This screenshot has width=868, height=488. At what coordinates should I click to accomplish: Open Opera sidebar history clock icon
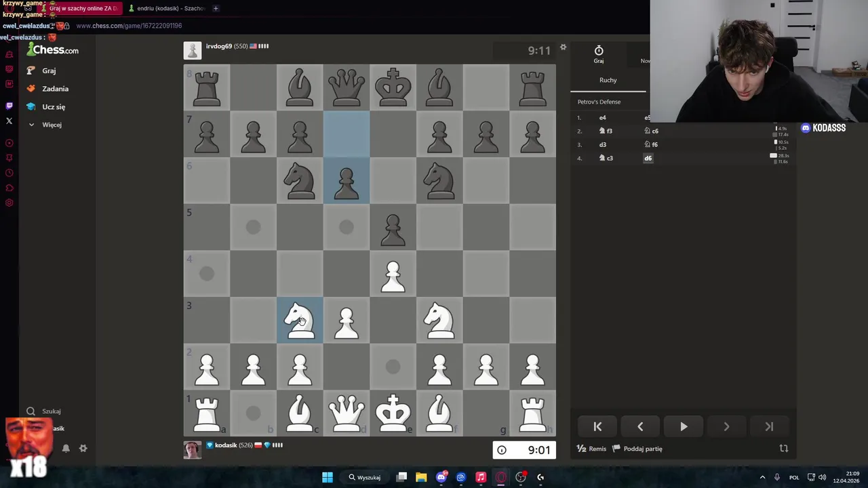pos(9,173)
